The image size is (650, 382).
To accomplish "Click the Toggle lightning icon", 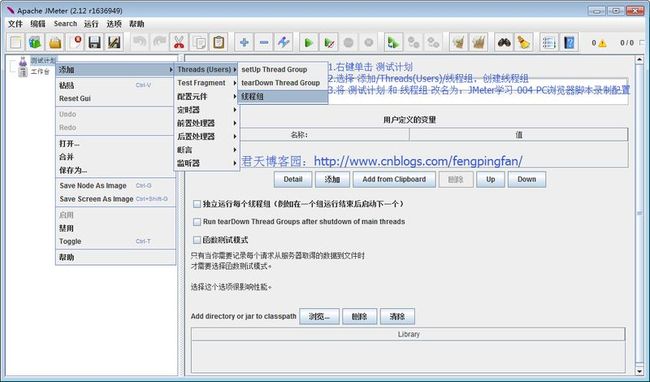I will pyautogui.click(x=284, y=42).
